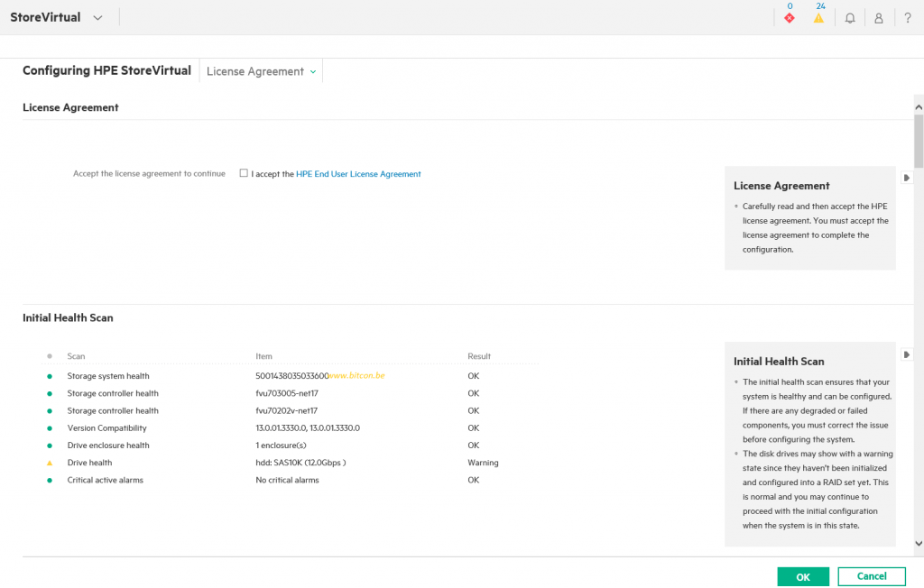The width and height of the screenshot is (924, 588).
Task: Click the critical count 0
Action: (x=790, y=6)
